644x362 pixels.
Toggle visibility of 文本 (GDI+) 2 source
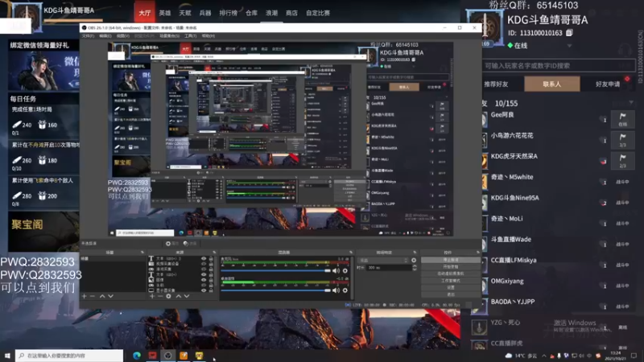[204, 259]
